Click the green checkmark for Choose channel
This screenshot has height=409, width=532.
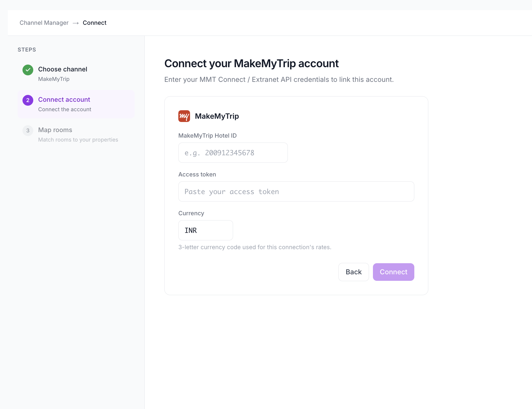(28, 70)
